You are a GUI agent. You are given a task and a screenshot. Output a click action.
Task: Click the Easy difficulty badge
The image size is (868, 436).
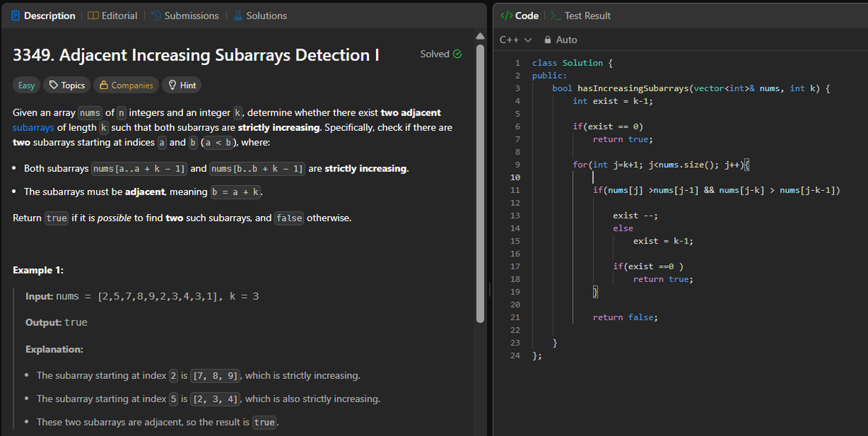click(26, 85)
